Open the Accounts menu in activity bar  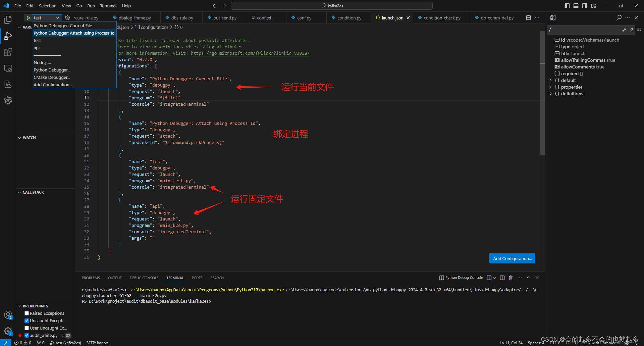click(x=8, y=315)
